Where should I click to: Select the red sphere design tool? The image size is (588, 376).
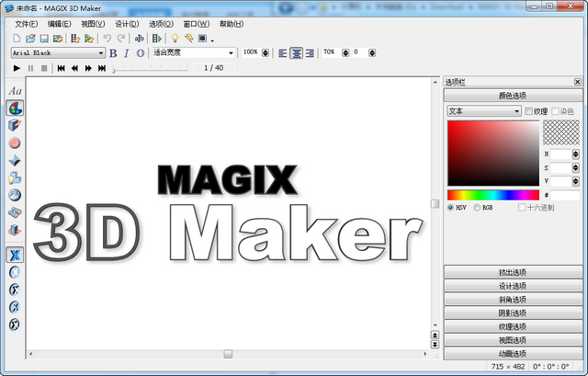coord(15,143)
